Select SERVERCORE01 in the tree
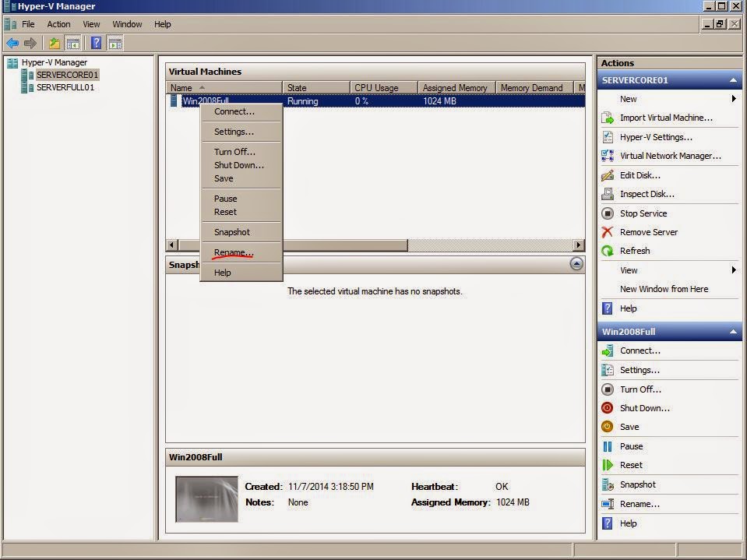The image size is (747, 560). point(67,75)
